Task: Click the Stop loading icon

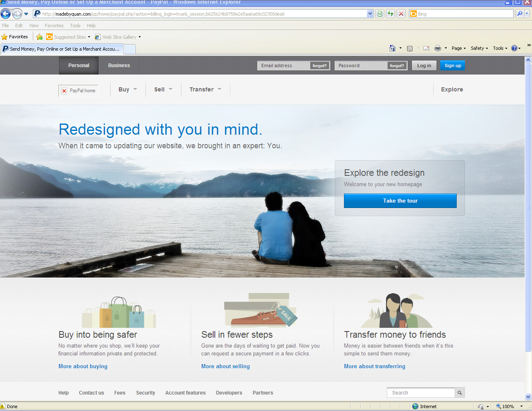Action: pos(401,14)
